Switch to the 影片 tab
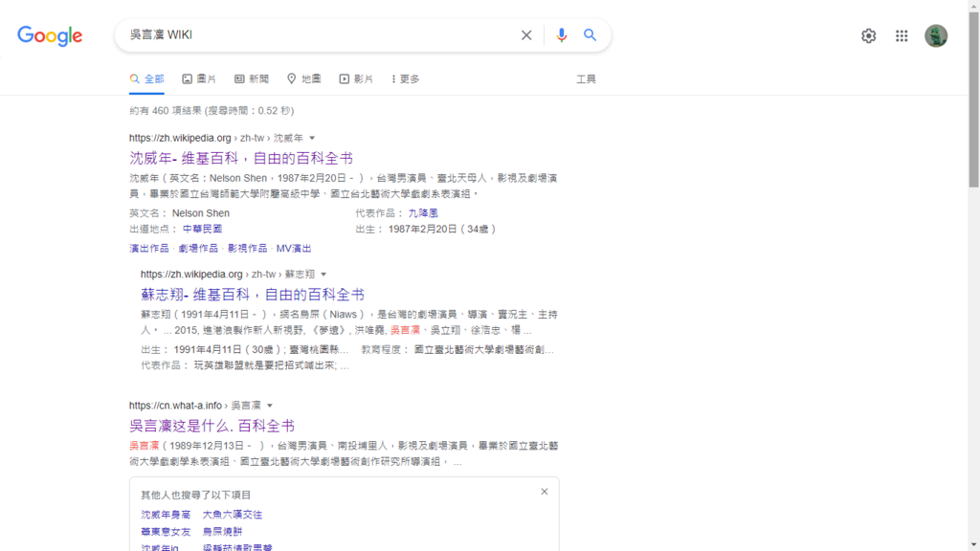This screenshot has height=551, width=980. click(356, 78)
